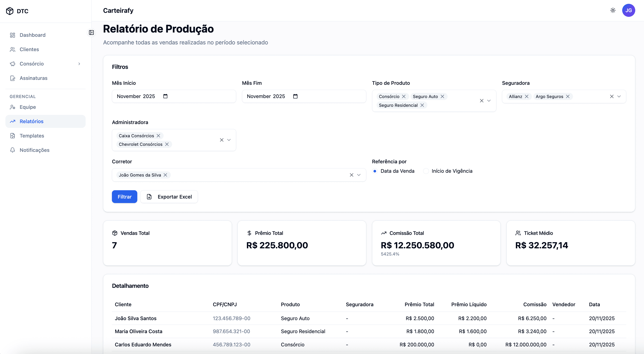The height and width of the screenshot is (354, 644).
Task: Open the JG profile avatar menu
Action: (x=629, y=10)
